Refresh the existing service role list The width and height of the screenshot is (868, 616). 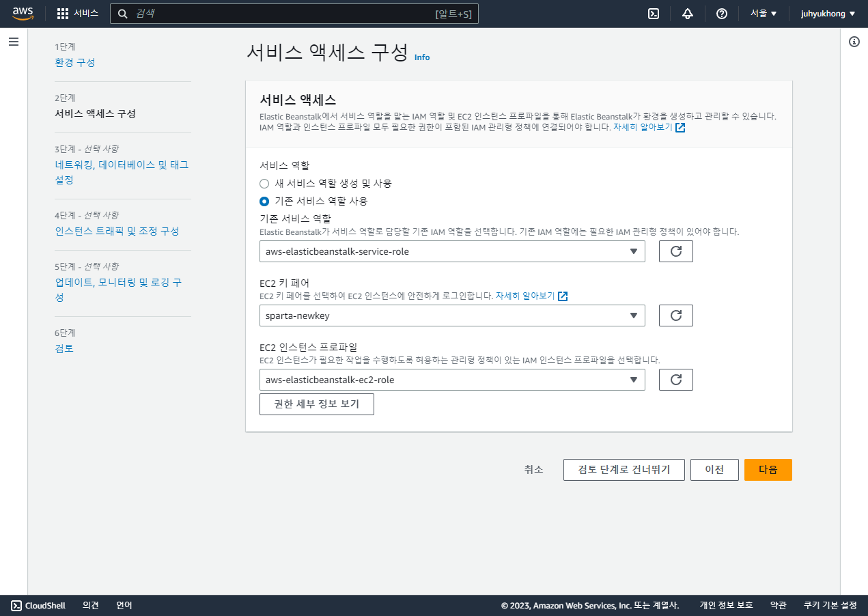click(676, 251)
